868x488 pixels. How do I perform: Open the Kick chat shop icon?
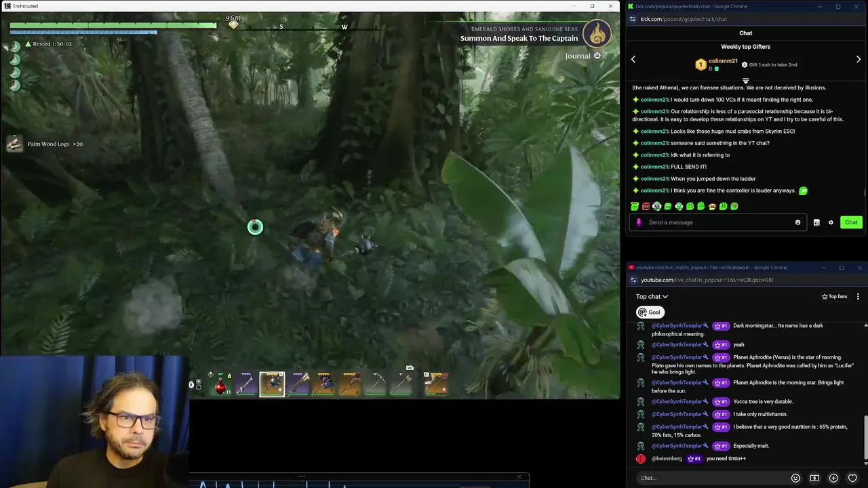point(816,222)
